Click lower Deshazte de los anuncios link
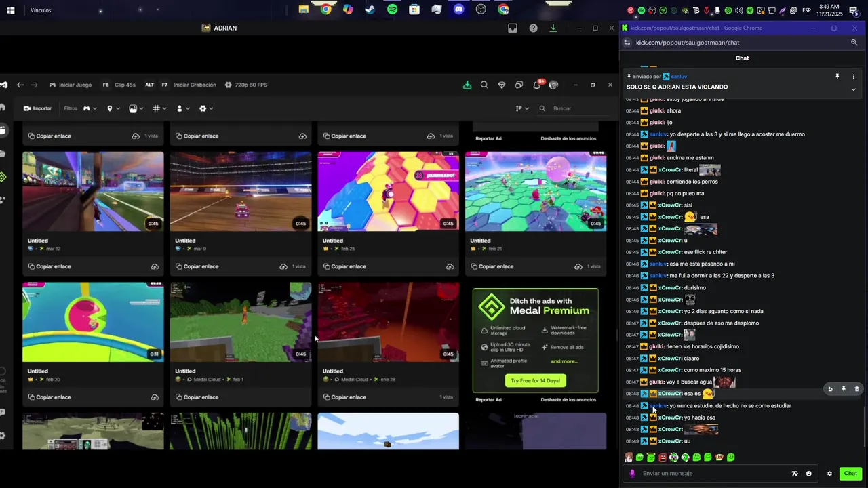868x488 pixels. (568, 399)
